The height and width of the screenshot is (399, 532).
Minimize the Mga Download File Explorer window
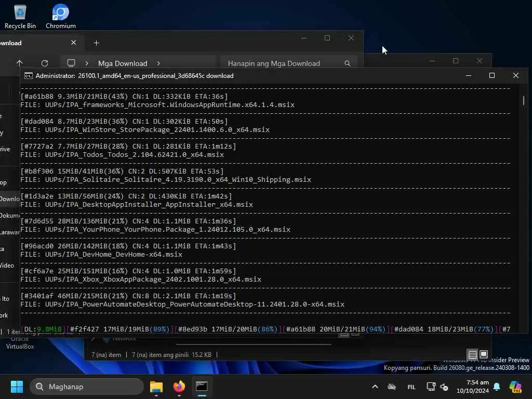point(304,38)
